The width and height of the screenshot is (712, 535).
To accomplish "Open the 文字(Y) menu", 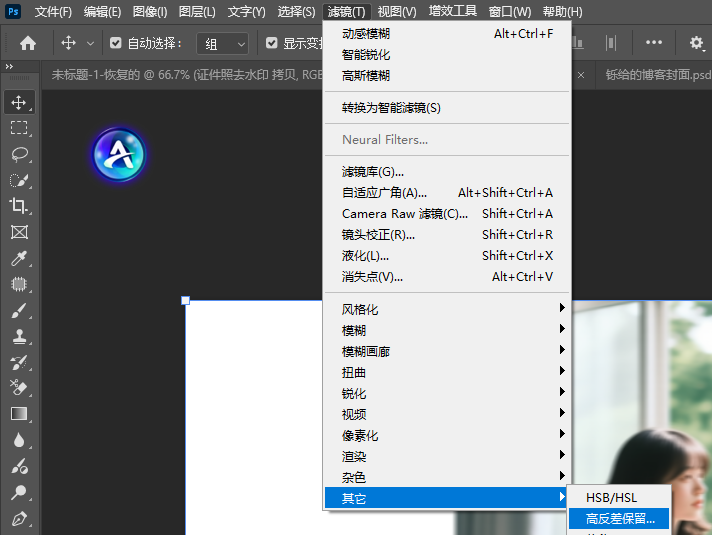I will [247, 11].
